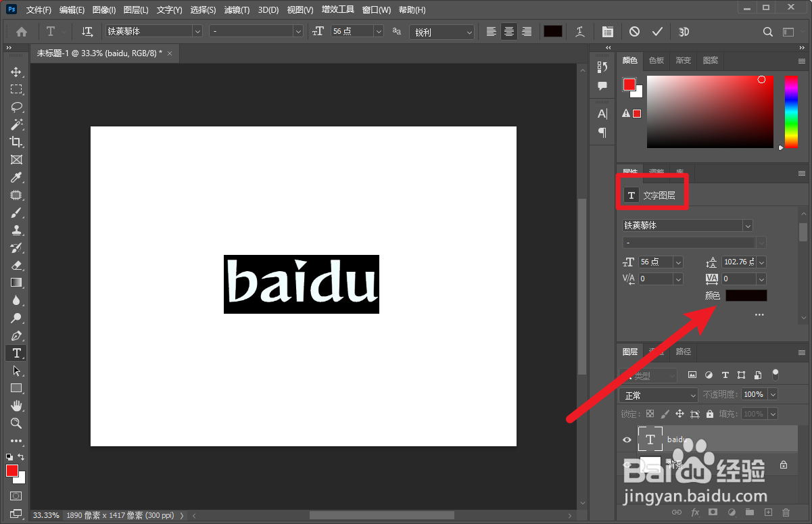Select the Move tool
This screenshot has height=524, width=812.
coord(16,72)
